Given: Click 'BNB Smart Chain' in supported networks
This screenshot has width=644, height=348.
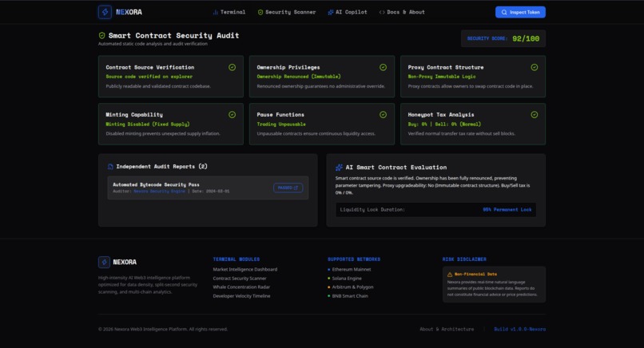Looking at the screenshot, I should (x=350, y=296).
